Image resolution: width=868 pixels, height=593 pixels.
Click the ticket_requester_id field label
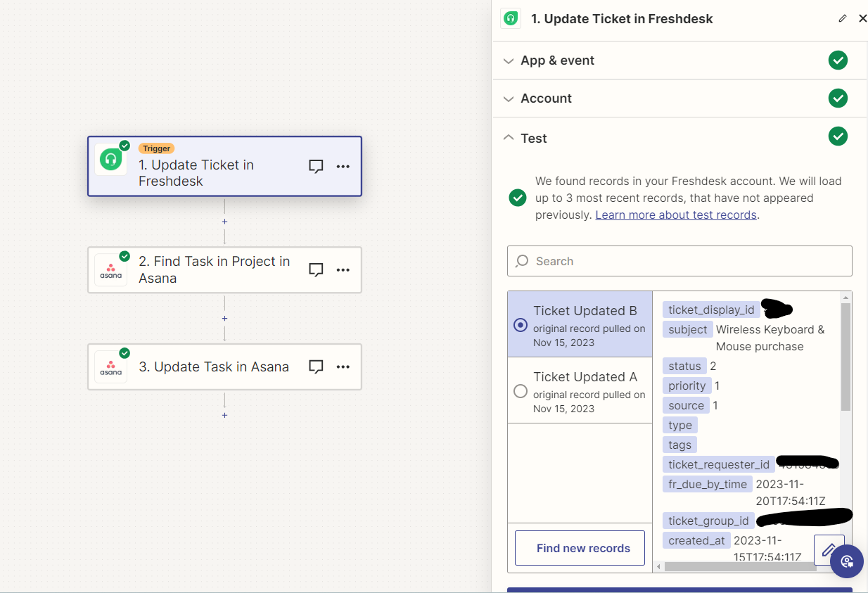(719, 464)
